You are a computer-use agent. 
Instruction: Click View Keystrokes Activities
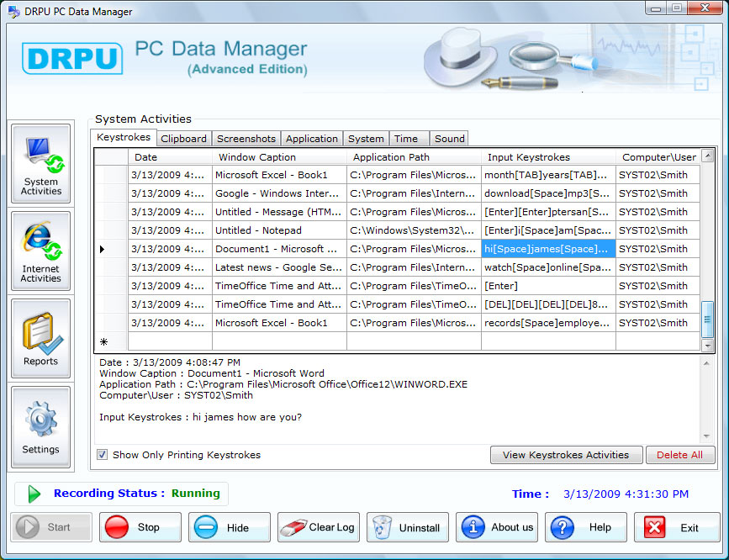pyautogui.click(x=565, y=454)
